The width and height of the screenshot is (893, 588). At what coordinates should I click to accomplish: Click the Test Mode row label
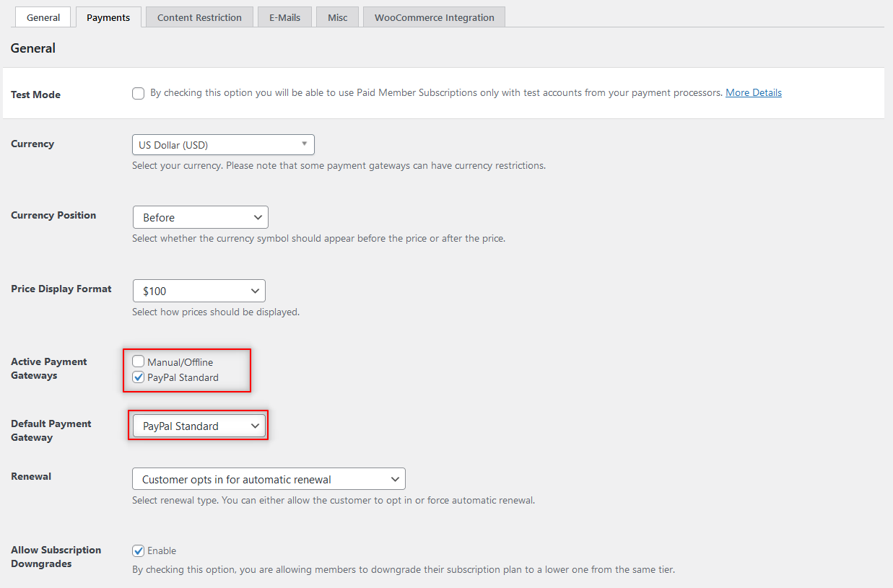click(36, 95)
